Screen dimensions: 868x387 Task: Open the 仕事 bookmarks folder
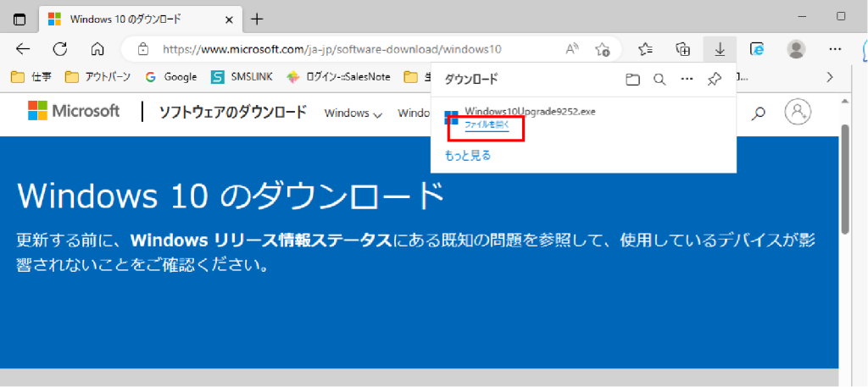pyautogui.click(x=31, y=77)
